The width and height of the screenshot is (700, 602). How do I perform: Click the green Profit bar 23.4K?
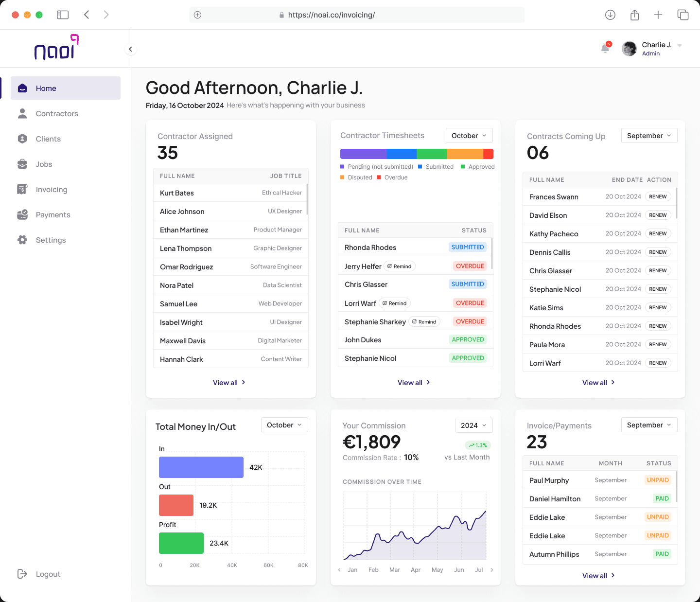tap(181, 543)
